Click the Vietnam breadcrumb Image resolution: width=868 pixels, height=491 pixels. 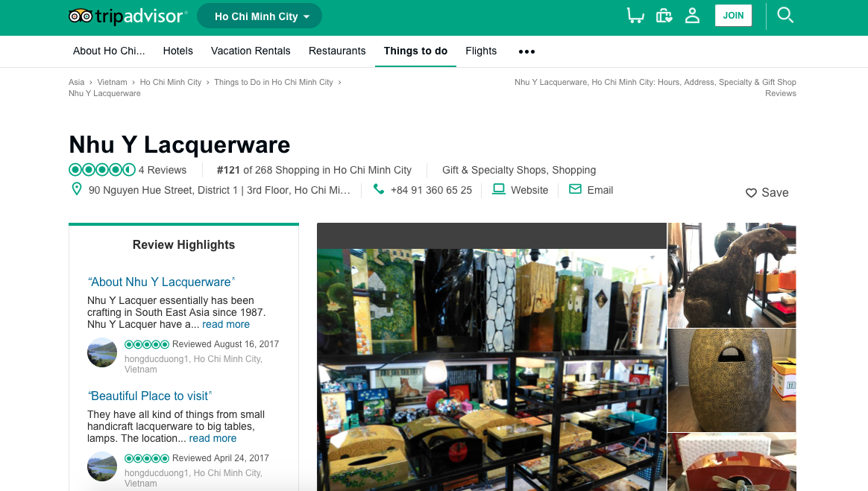coord(112,82)
